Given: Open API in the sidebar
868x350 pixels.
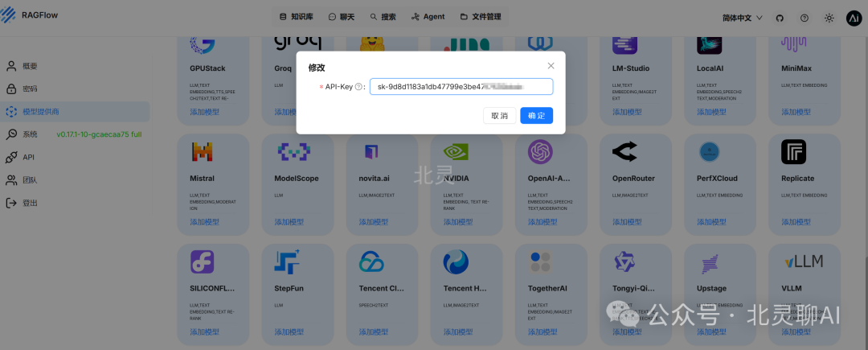Looking at the screenshot, I should [x=75, y=157].
